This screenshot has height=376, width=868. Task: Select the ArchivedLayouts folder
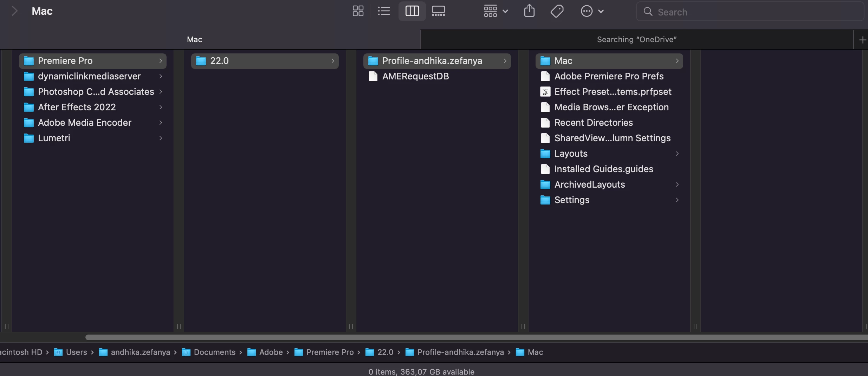point(609,184)
